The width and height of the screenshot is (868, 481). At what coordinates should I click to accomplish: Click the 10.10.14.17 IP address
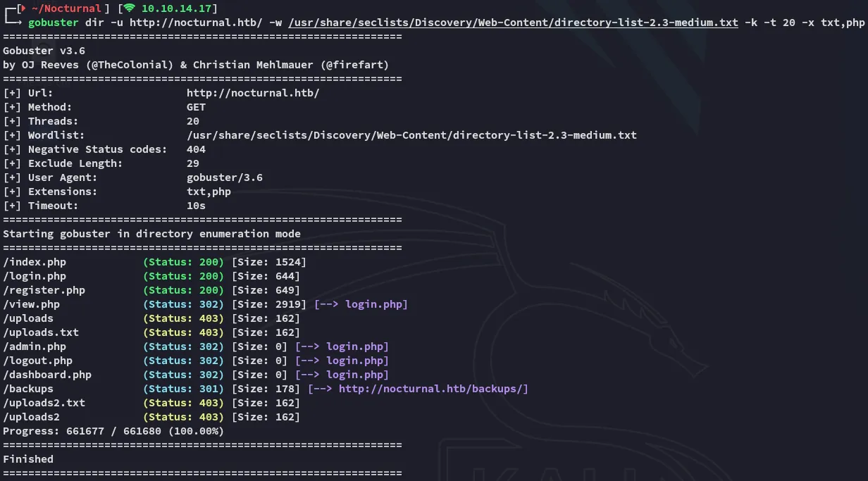pyautogui.click(x=179, y=8)
